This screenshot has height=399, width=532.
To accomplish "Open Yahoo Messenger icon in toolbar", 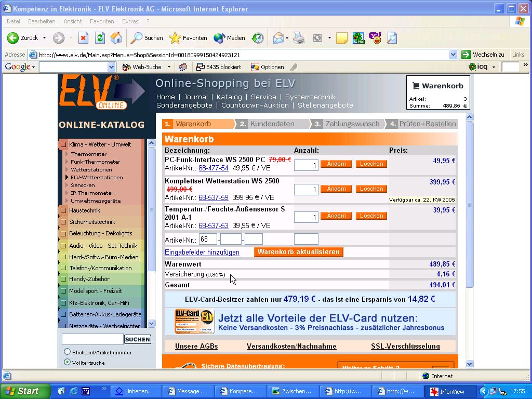I will pyautogui.click(x=375, y=38).
